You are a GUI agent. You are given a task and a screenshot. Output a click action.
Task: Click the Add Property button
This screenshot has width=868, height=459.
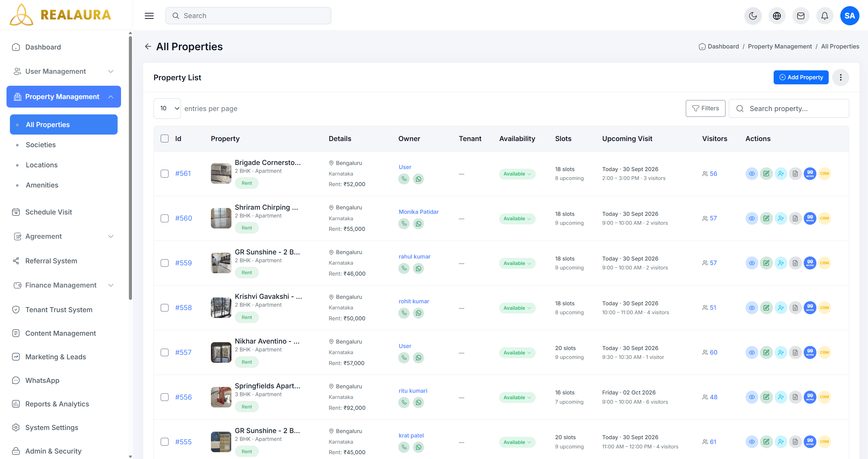click(801, 77)
